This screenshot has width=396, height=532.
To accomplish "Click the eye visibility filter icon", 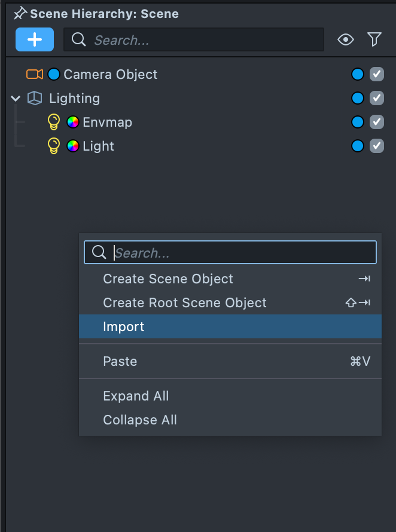I will [345, 39].
